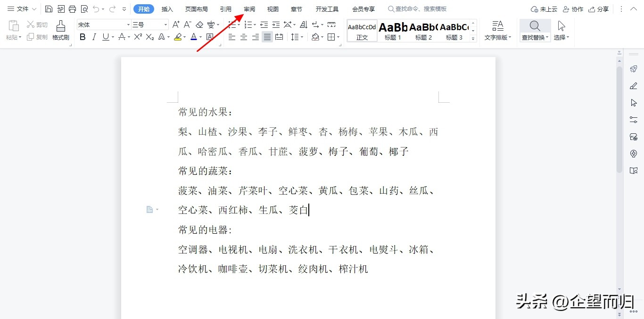Undo the last action
Viewport: 644px width, 319px height.
pyautogui.click(x=96, y=9)
